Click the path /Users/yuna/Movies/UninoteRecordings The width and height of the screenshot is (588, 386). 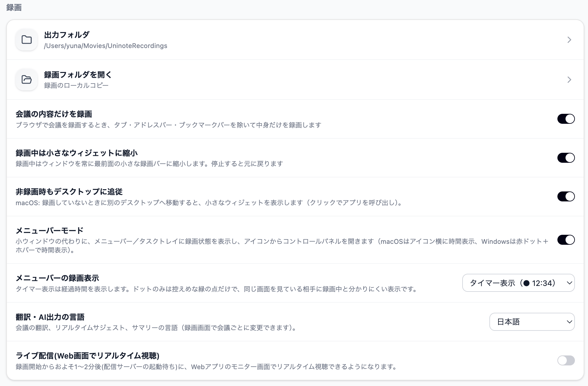[x=105, y=46]
